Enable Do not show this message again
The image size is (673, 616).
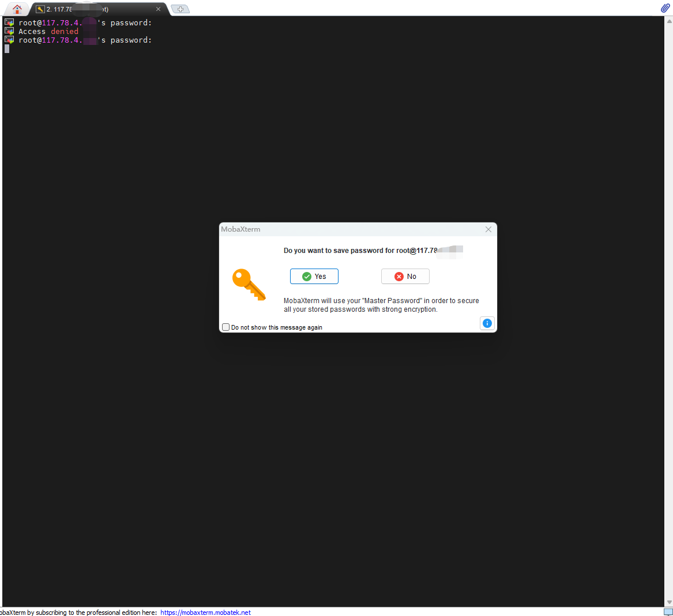point(225,327)
